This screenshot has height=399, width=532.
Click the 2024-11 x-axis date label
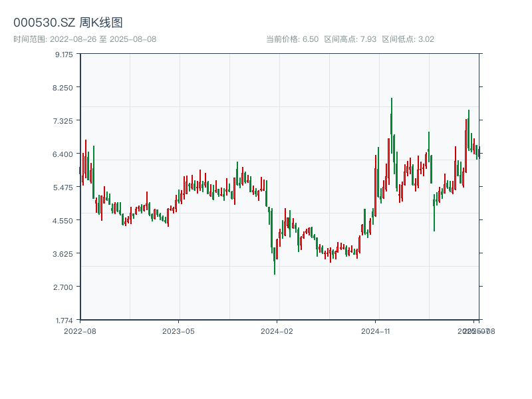(376, 331)
